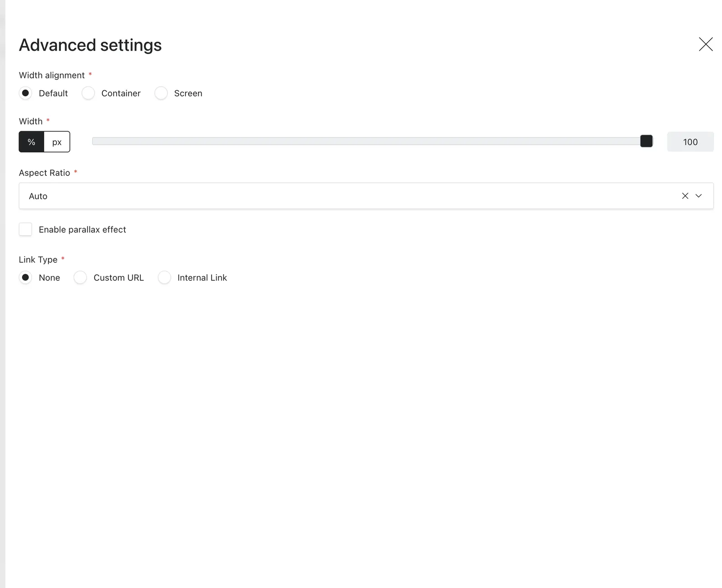The height and width of the screenshot is (588, 722).
Task: Click the Width alignment label
Action: [x=52, y=75]
